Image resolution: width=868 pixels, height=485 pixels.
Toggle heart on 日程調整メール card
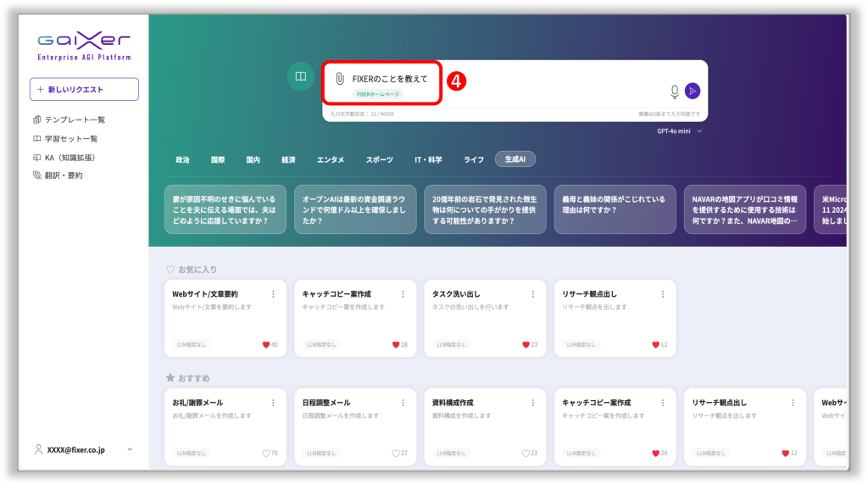395,453
